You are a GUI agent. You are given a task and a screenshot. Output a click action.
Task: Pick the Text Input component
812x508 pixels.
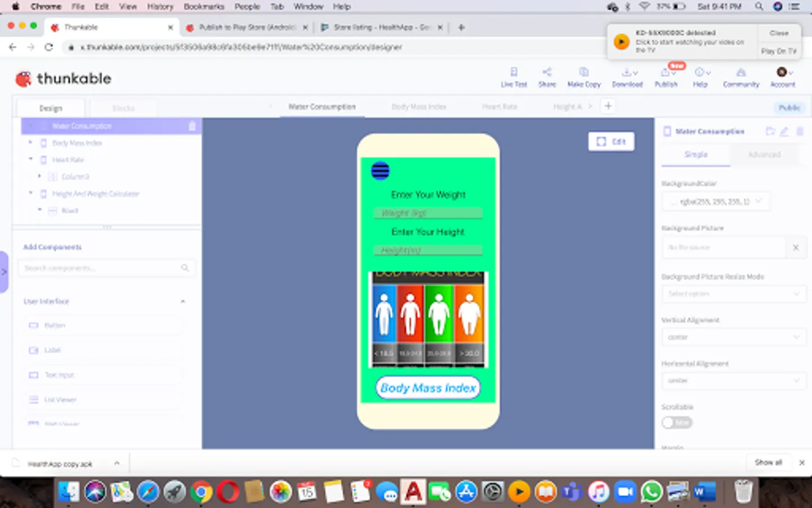coord(104,375)
